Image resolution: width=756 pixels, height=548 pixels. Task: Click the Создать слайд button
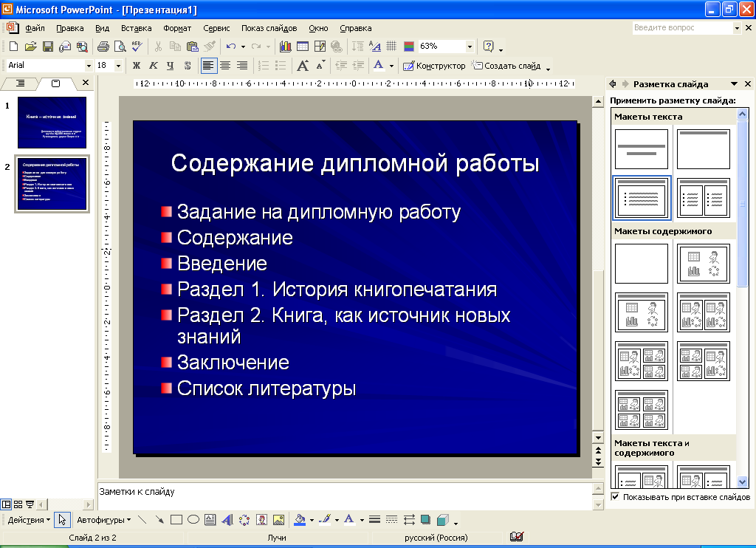(x=506, y=66)
